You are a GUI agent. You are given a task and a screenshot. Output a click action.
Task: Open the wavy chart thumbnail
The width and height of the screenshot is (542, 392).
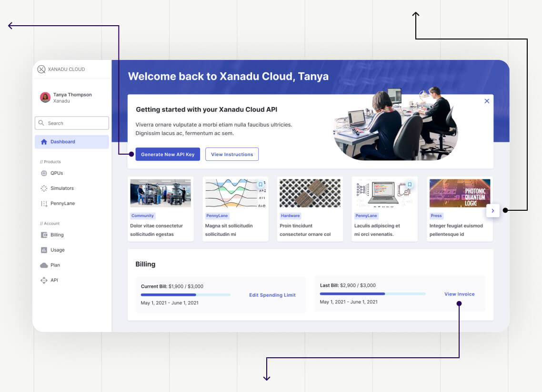tap(235, 193)
